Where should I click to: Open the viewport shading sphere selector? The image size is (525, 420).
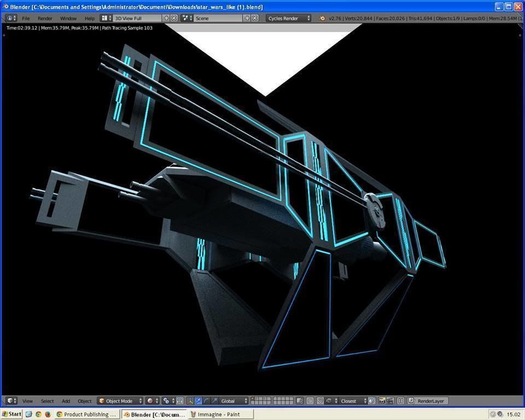[x=153, y=401]
